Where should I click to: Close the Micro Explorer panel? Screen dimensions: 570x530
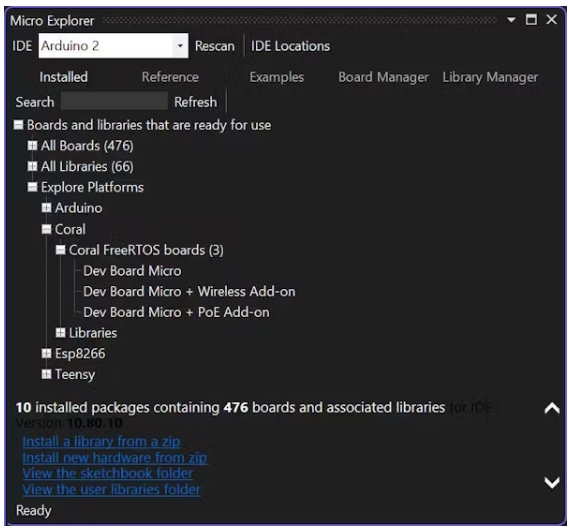[x=551, y=19]
